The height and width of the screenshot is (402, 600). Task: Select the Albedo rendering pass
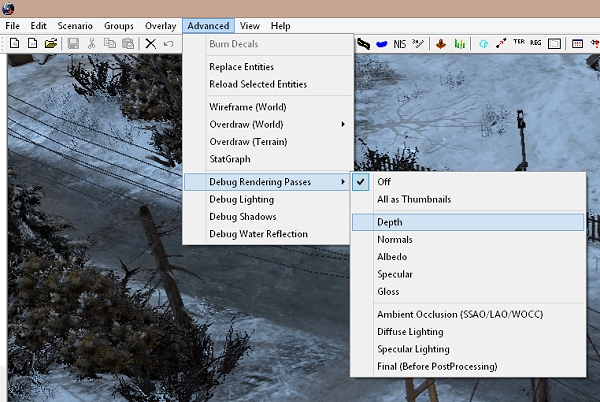(x=468, y=257)
